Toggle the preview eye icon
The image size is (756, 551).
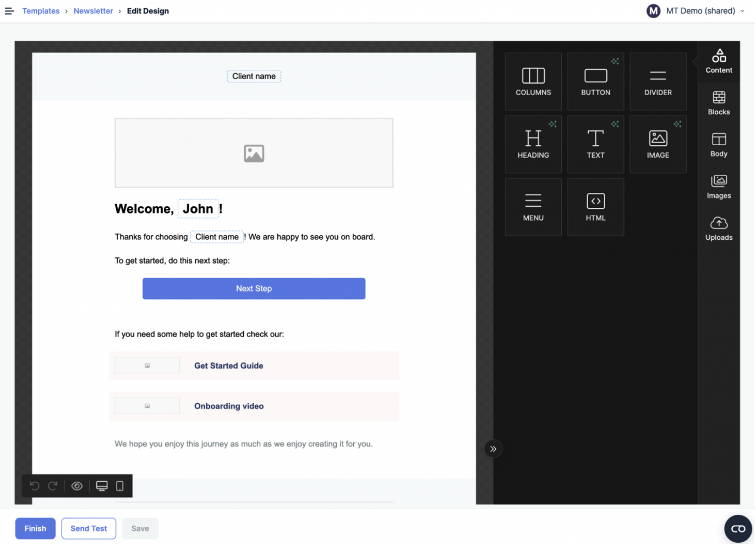77,486
